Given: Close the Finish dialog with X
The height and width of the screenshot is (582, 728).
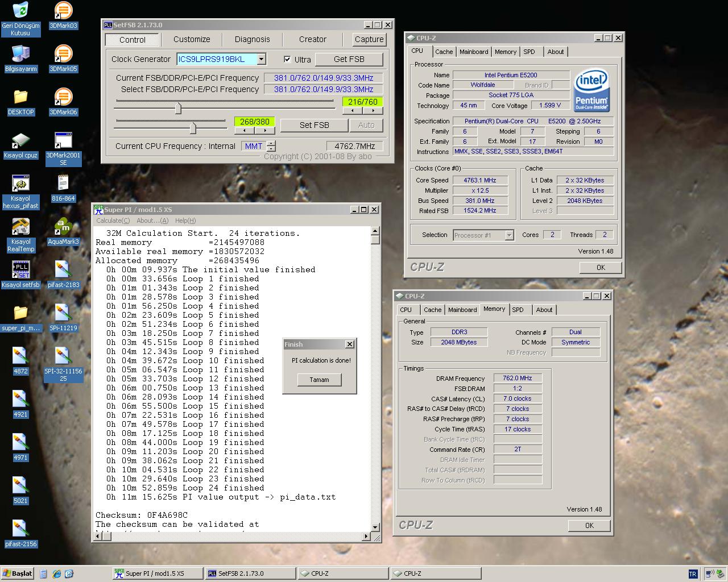Looking at the screenshot, I should coord(350,344).
